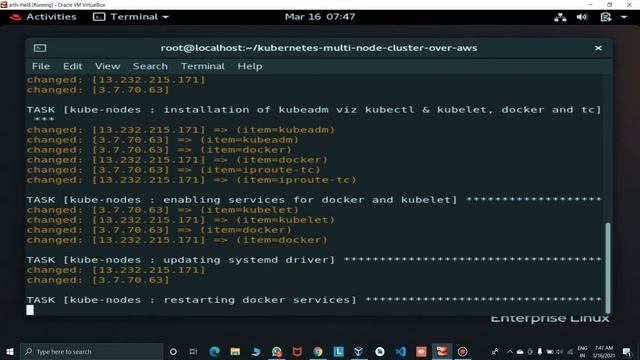Open the McAfee shield icon on taskbar
640x360 pixels.
coord(297,351)
